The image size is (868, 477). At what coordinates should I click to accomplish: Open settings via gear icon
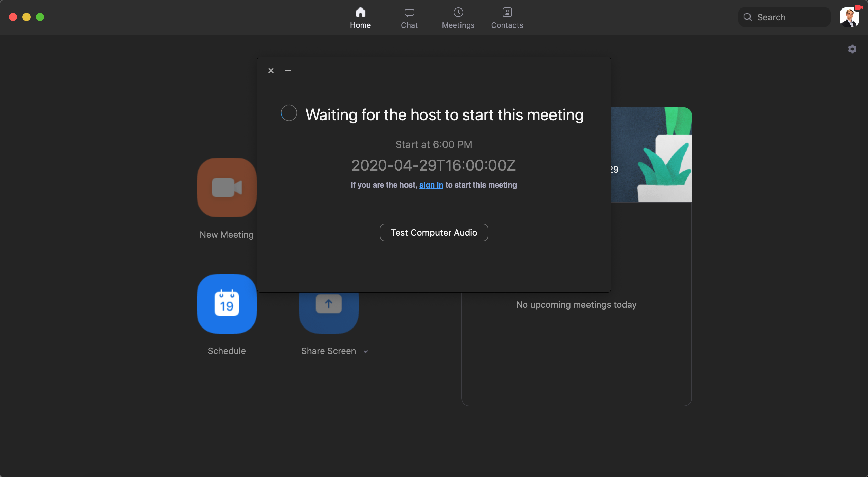[852, 49]
